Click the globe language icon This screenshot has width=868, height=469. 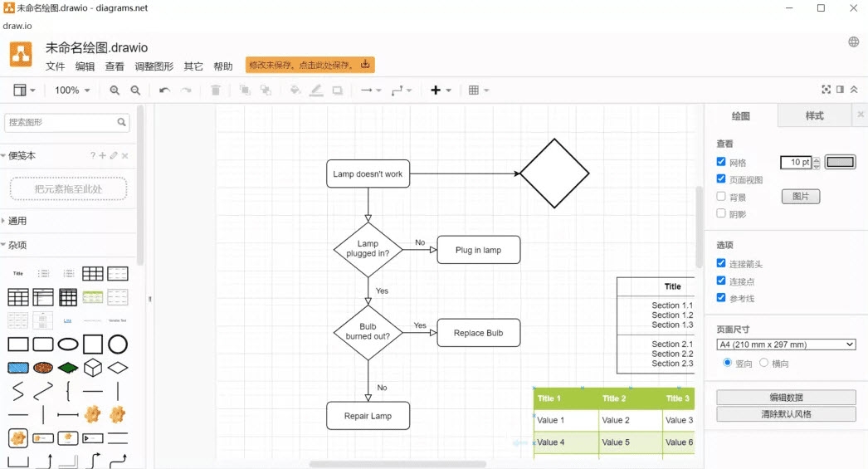point(853,42)
